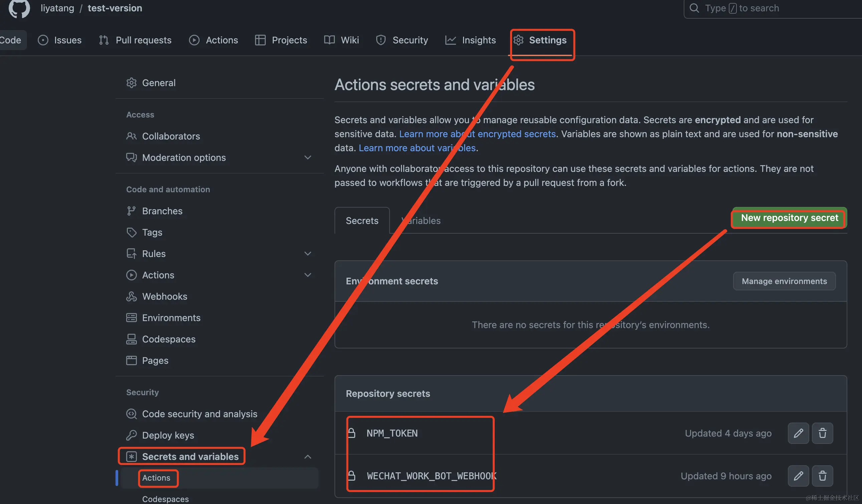
Task: Expand the Actions sidebar section chevron
Action: [x=307, y=275]
